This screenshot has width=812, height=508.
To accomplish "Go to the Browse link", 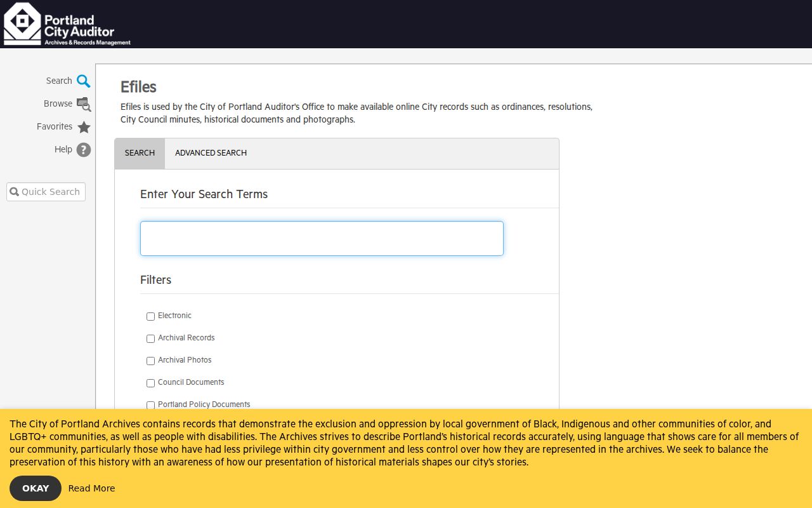I will (58, 104).
